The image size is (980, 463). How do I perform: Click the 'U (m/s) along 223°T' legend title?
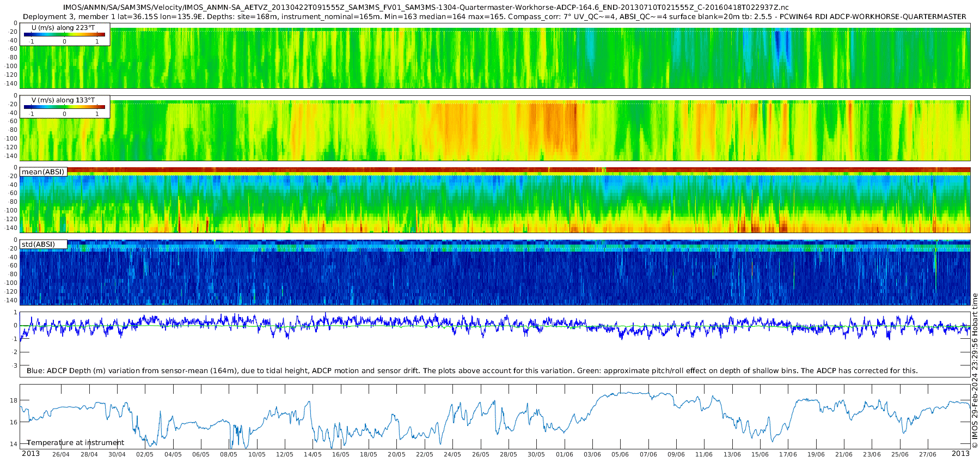pyautogui.click(x=63, y=28)
